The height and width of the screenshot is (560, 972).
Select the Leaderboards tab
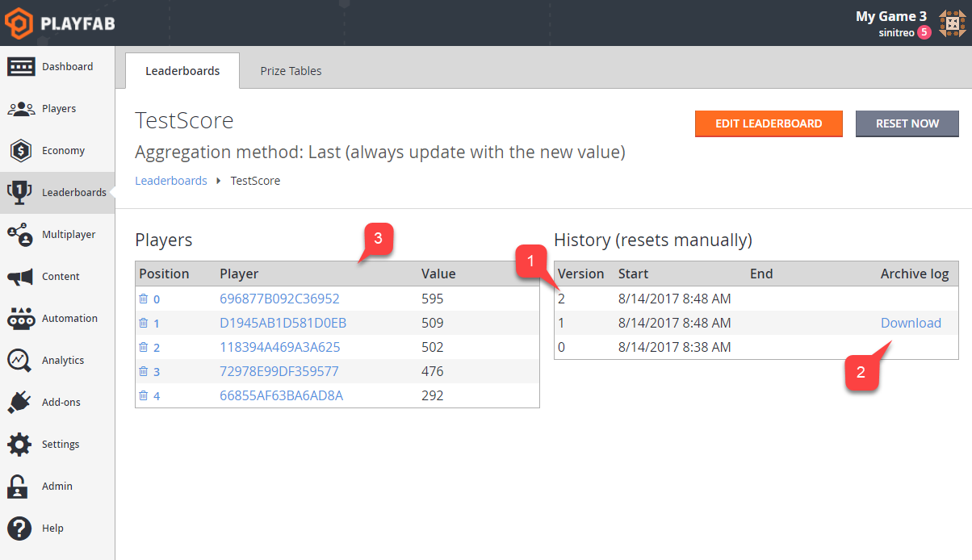182,70
